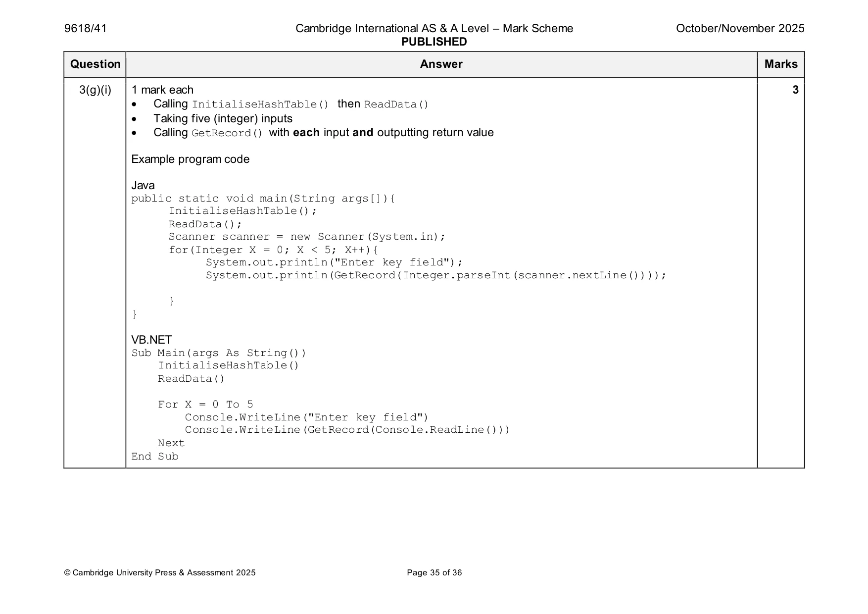Click the line 'Sub Main(args As String())'
Screen dimensions: 868x614
[x=219, y=353]
